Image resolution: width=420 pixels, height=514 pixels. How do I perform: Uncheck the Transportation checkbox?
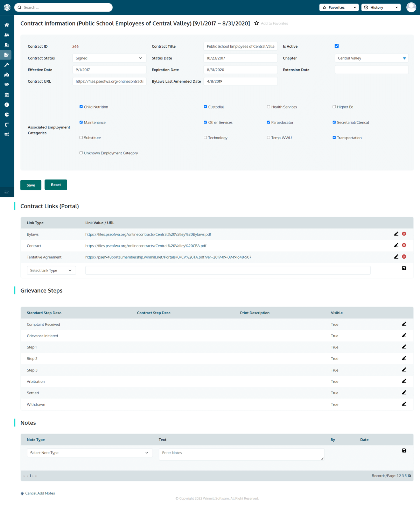click(x=334, y=138)
